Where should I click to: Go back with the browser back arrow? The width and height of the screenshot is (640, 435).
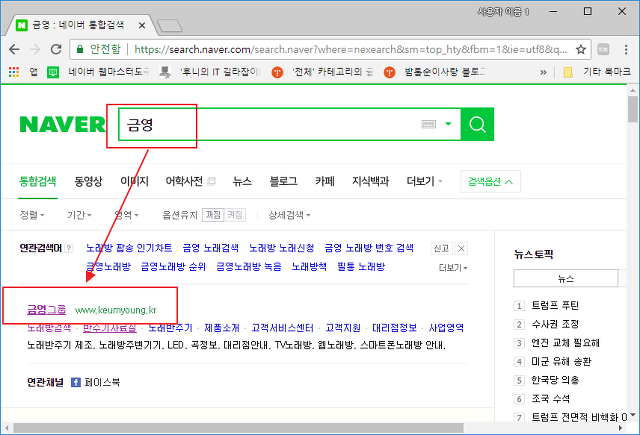coord(14,49)
